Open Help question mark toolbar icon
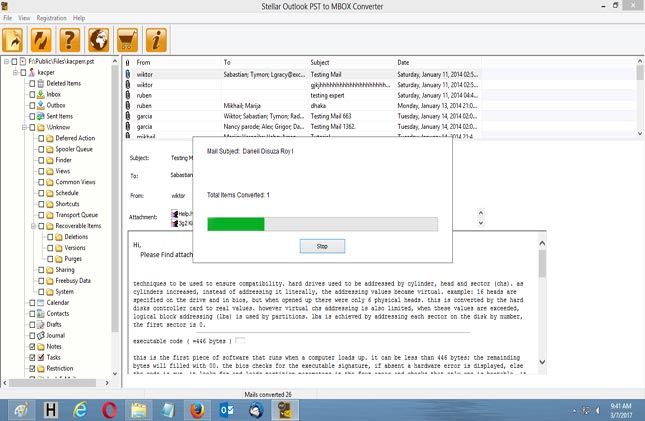 click(70, 40)
